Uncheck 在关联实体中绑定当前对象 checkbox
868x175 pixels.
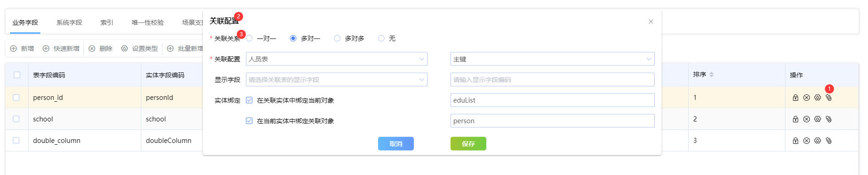249,100
